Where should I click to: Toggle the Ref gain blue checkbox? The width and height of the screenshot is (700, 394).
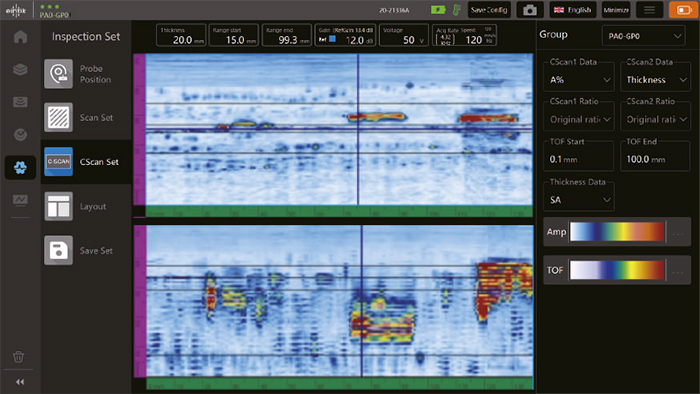click(x=332, y=39)
